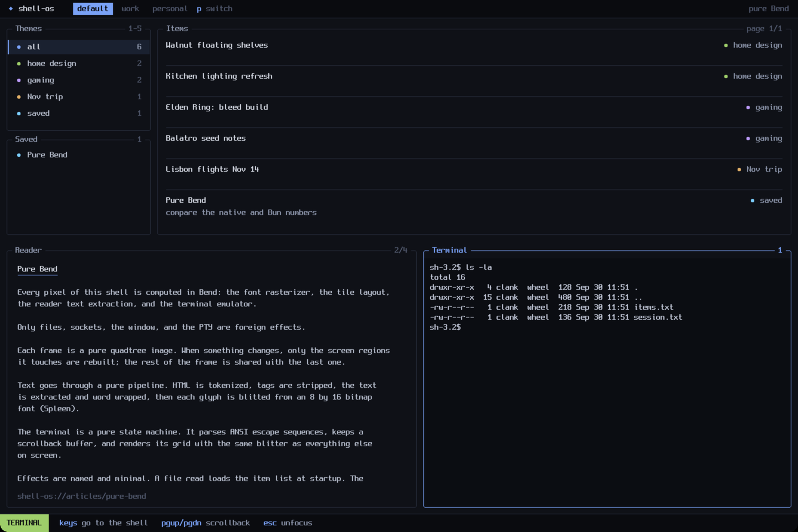Click the purple dot beside 'gaming' theme
Screen dimensions: 798x532
(x=19, y=80)
